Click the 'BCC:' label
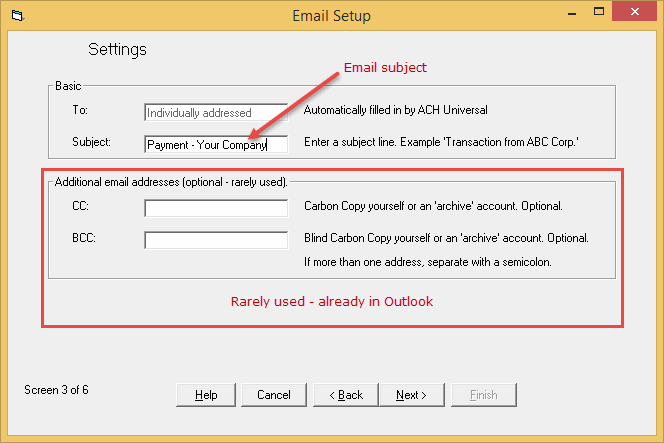This screenshot has height=443, width=664. tap(84, 238)
